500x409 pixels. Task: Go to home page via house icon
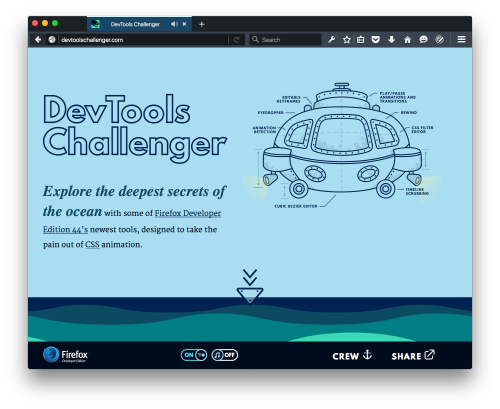tap(407, 40)
